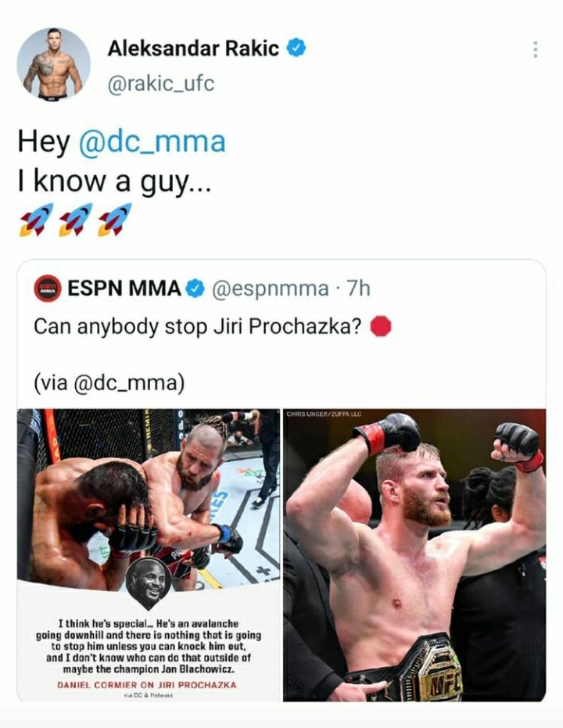Click the ESPN MMA round logo avatar
The width and height of the screenshot is (563, 728).
coord(48,289)
